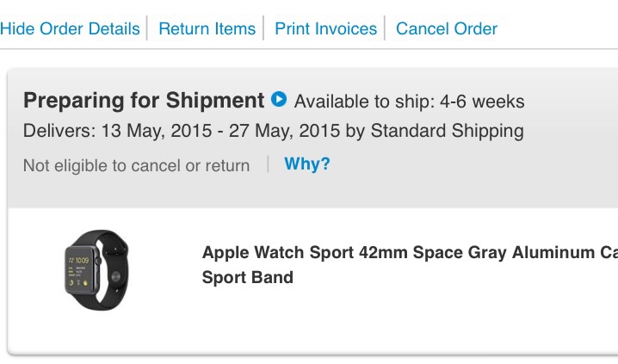Click the Preparing for Shipment heading
This screenshot has width=618, height=364.
[144, 100]
